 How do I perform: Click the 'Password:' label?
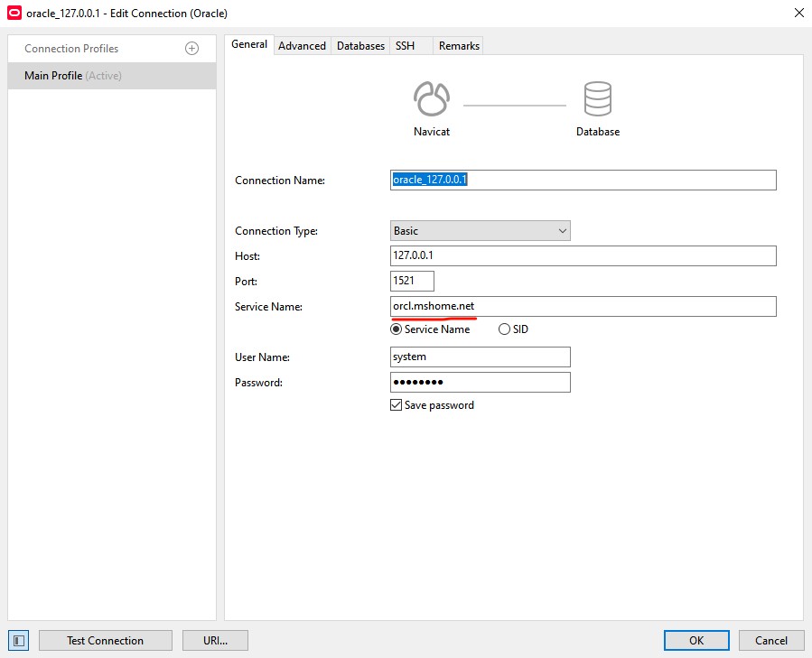pos(258,383)
